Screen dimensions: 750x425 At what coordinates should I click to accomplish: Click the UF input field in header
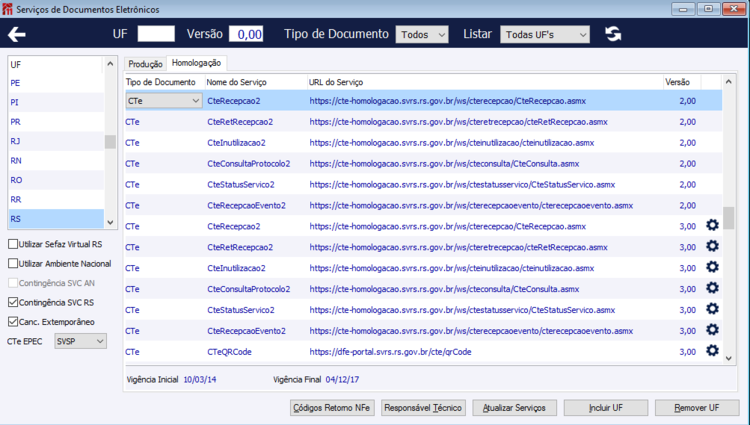click(156, 34)
